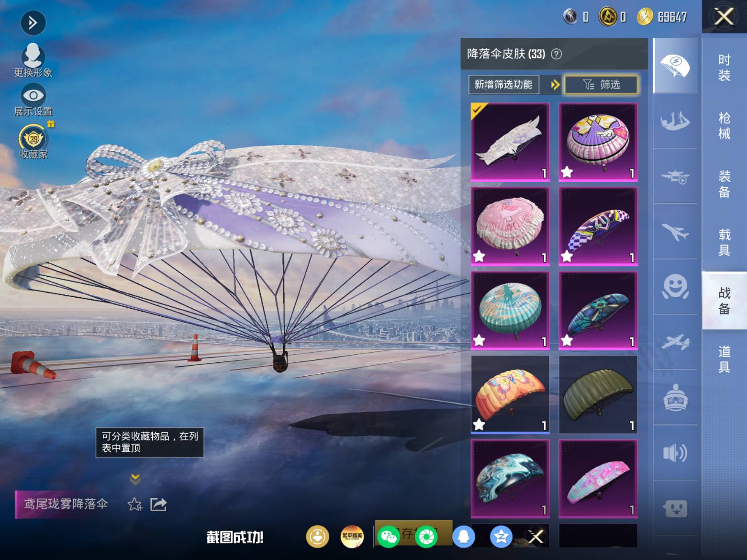Open the parachute skins category icon
747x560 pixels.
(675, 66)
